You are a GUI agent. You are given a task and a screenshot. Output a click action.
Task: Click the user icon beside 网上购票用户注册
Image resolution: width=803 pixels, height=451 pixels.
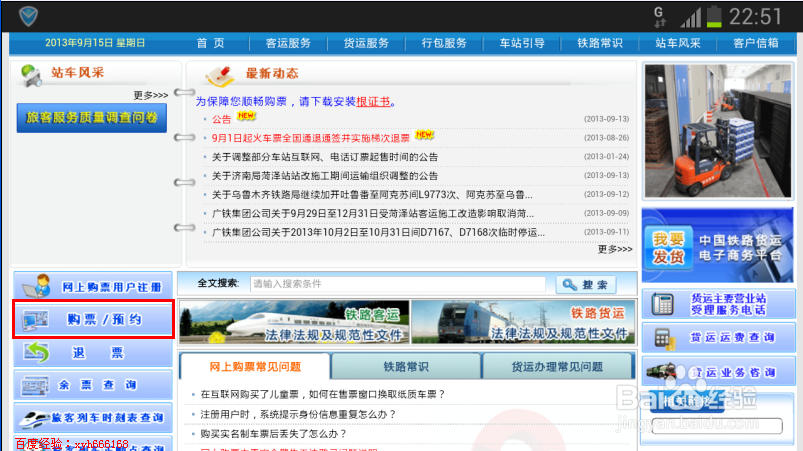(x=36, y=286)
